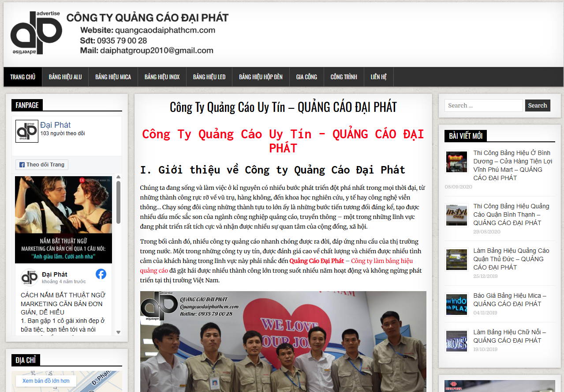Open the Báo Giá Bảng Hiệu Mica article

[510, 300]
